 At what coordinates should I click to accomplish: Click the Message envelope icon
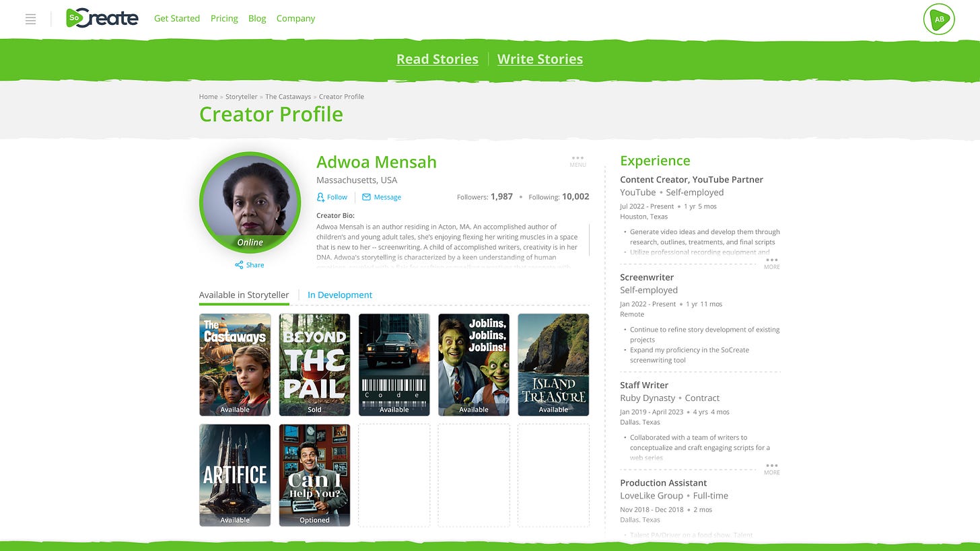click(x=366, y=197)
